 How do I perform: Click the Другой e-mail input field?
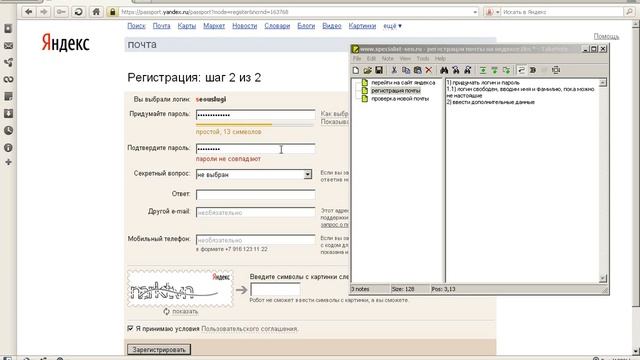click(x=256, y=212)
